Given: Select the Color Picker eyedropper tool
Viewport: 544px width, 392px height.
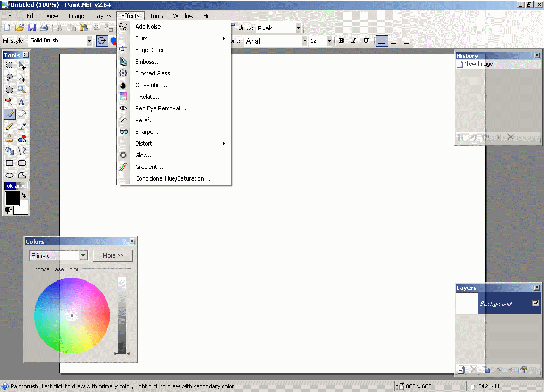Looking at the screenshot, I should (21, 126).
